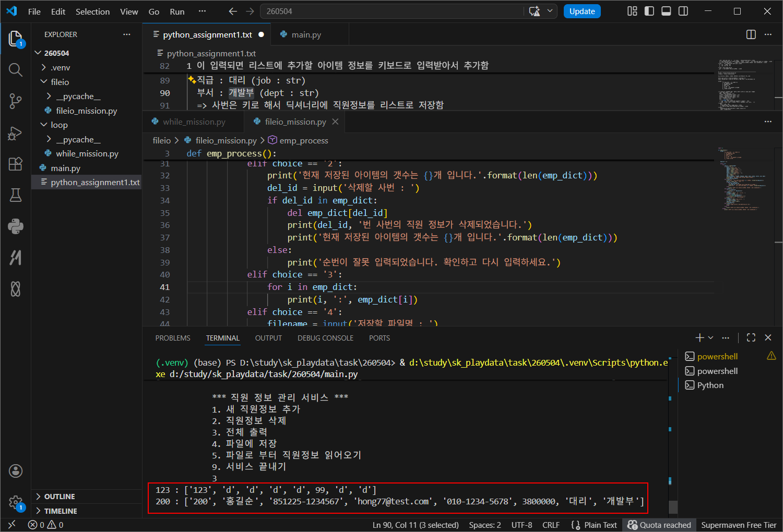This screenshot has width=783, height=532.
Task: Click the 260504 command center search box
Action: 391,11
